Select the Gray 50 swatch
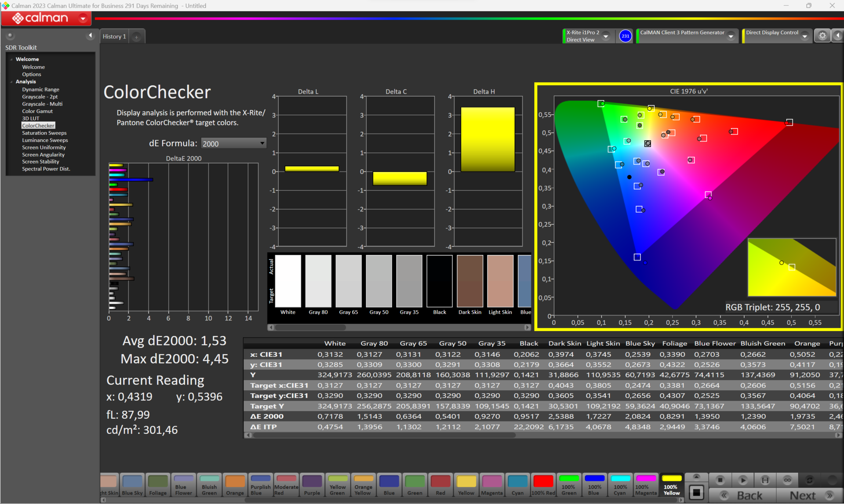Image resolution: width=844 pixels, height=504 pixels. (x=379, y=281)
